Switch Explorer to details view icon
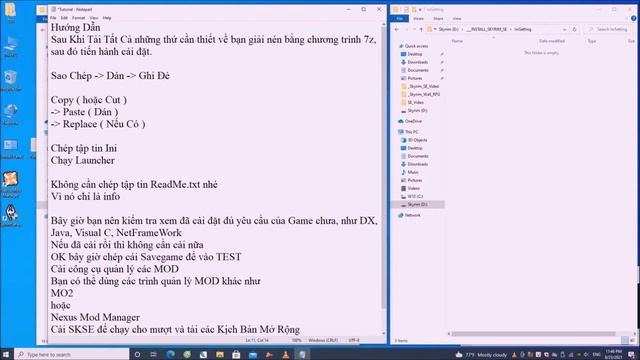The image size is (640, 360). tap(625, 340)
